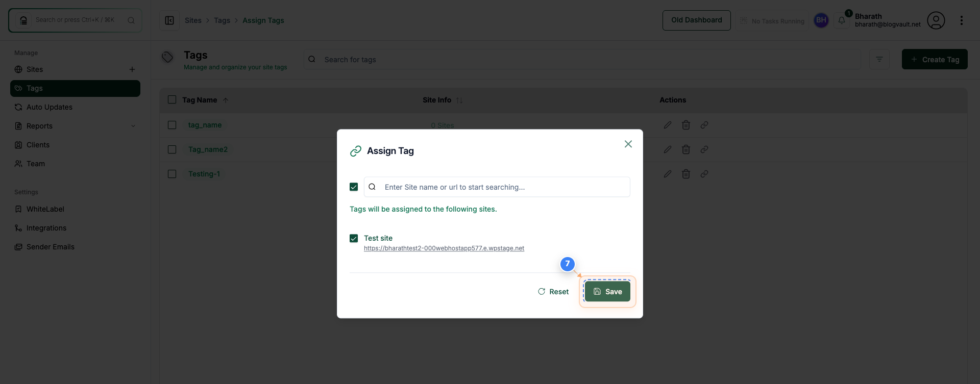980x384 pixels.
Task: Open the bharathtest2 wpstage.net site link
Action: pyautogui.click(x=444, y=248)
